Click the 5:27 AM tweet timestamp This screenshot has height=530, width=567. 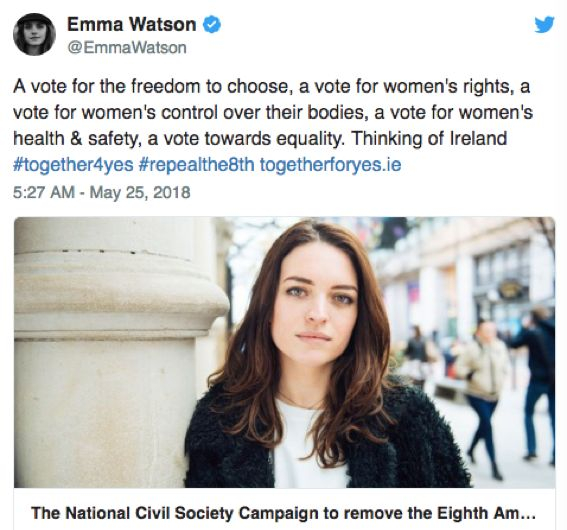click(x=44, y=192)
